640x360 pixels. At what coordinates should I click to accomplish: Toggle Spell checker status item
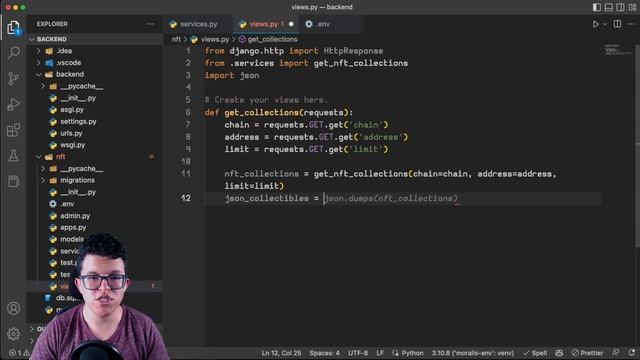(535, 353)
